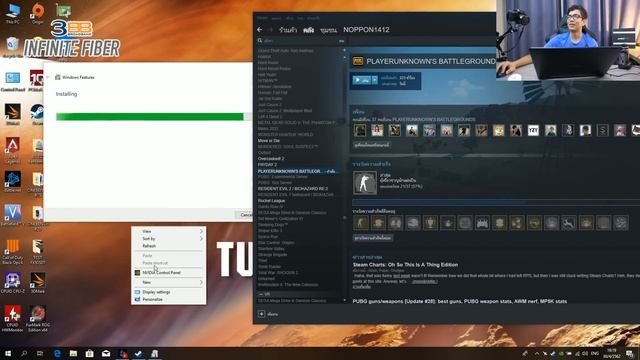Open the Battle.net desktop shortcut
This screenshot has width=640, height=360.
(13, 182)
